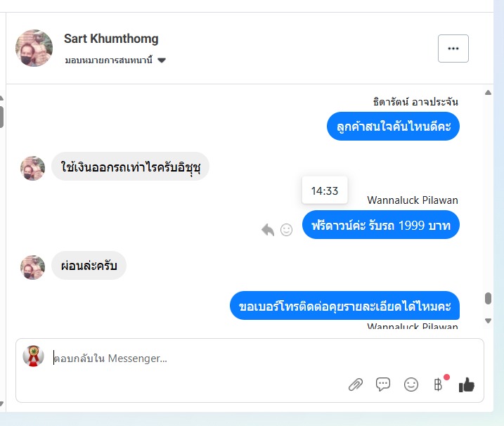Click the page avatar in composer
504x426 pixels.
click(x=33, y=356)
